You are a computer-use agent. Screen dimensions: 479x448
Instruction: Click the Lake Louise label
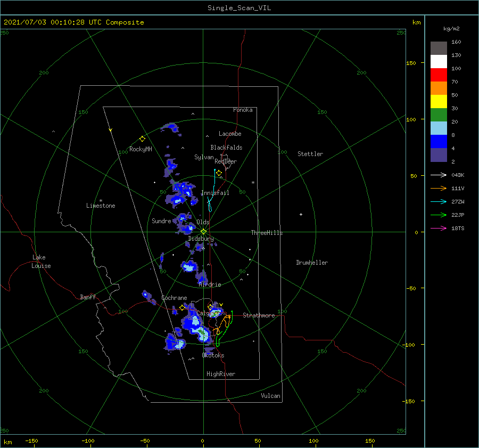pyautogui.click(x=41, y=262)
